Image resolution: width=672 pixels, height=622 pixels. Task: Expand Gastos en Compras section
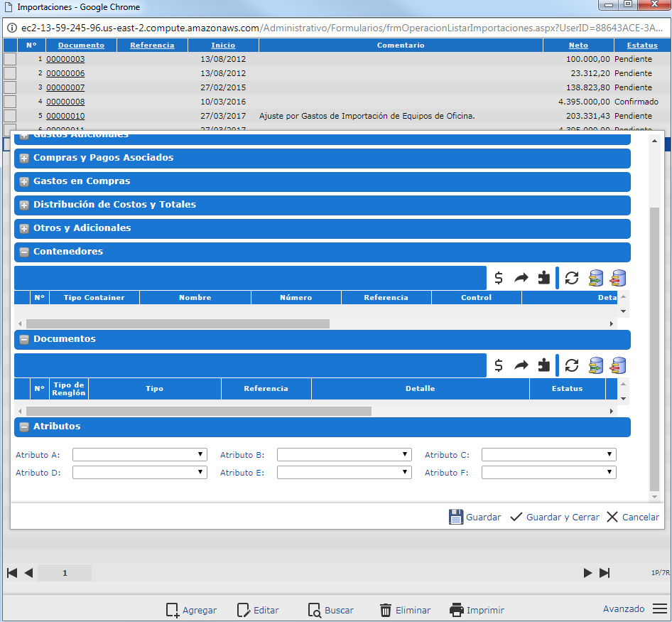pyautogui.click(x=24, y=181)
